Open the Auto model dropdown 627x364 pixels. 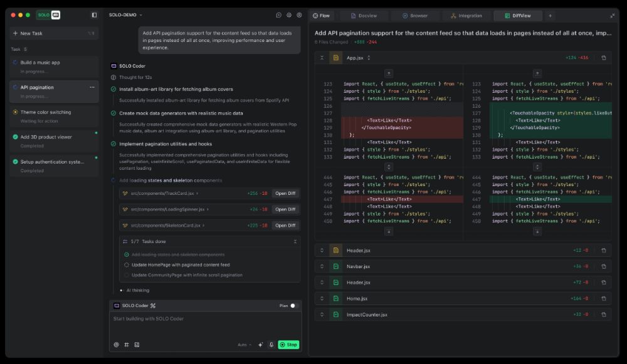244,345
